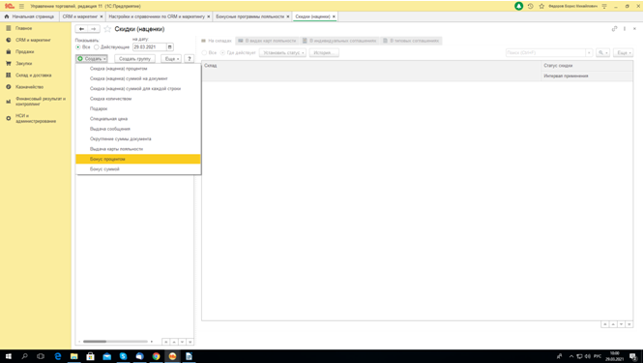Image resolution: width=644 pixels, height=363 pixels.
Task: Open Склад и доставка section in sidebar
Action: [33, 76]
